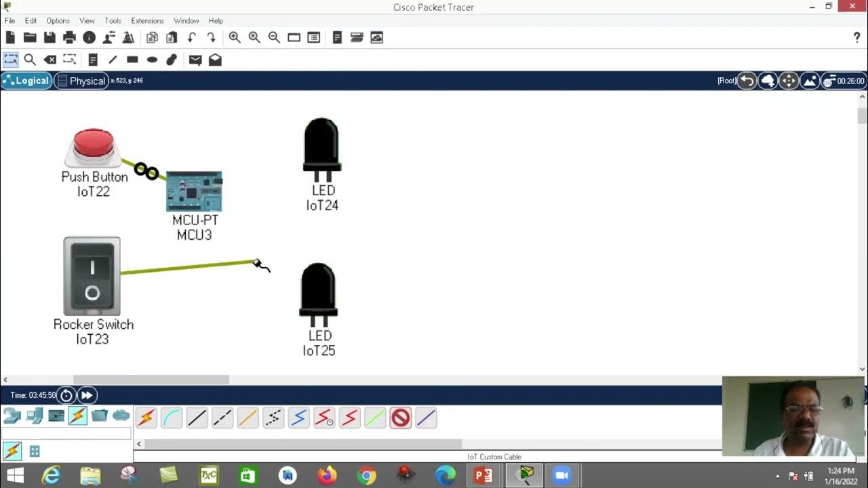Copy selection with the copy icon
The width and height of the screenshot is (868, 488).
(x=152, y=38)
